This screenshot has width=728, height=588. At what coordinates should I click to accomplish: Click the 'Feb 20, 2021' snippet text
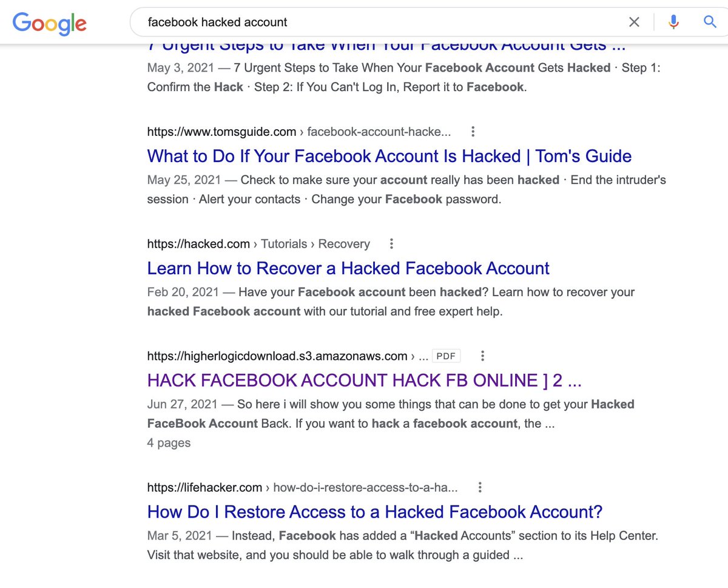(183, 292)
